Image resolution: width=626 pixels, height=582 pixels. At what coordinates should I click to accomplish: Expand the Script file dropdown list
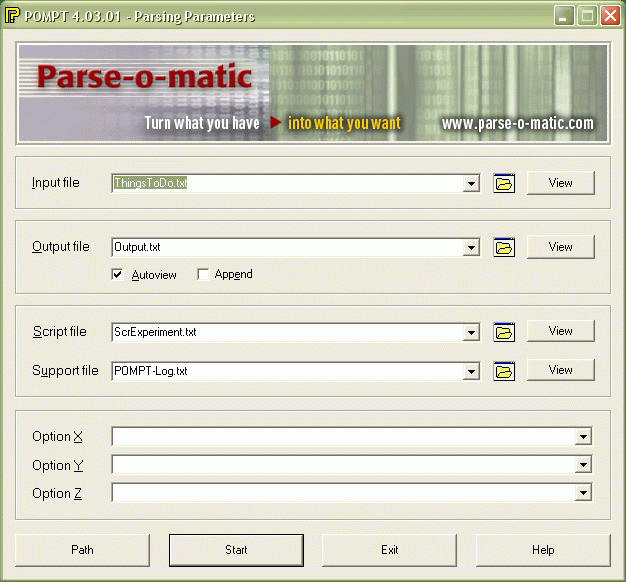click(471, 332)
